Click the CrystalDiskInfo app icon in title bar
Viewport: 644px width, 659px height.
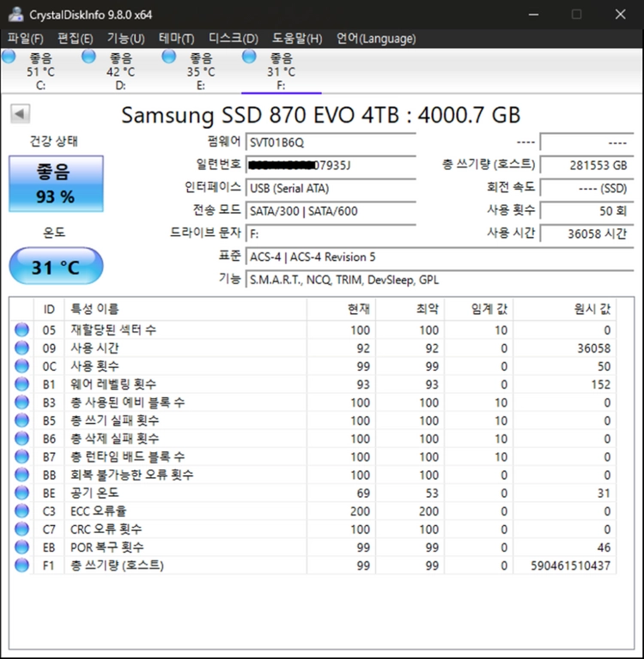15,15
